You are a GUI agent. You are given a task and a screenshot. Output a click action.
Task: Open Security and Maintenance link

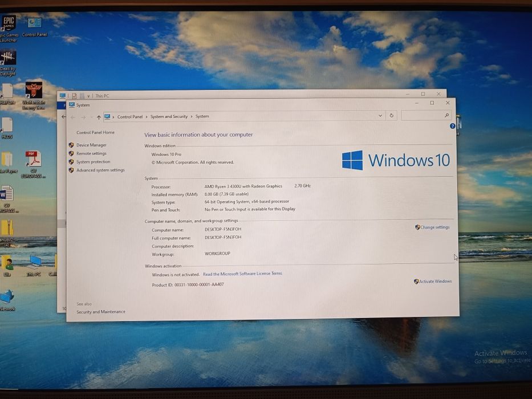(x=101, y=311)
